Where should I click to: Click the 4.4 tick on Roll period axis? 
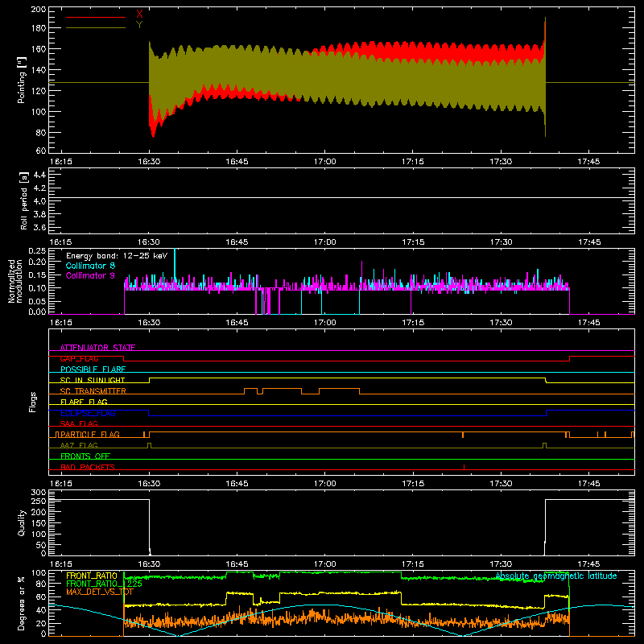pos(40,175)
